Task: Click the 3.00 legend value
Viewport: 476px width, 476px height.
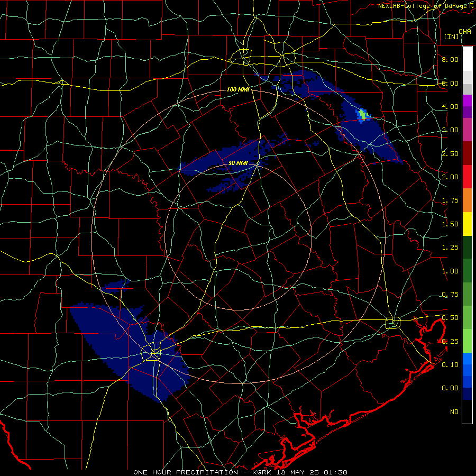Action: point(450,130)
